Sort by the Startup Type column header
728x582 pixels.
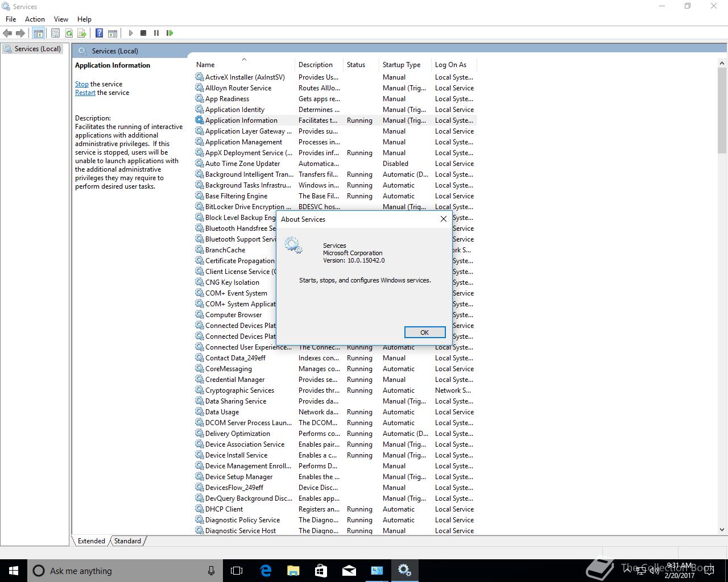click(405, 65)
